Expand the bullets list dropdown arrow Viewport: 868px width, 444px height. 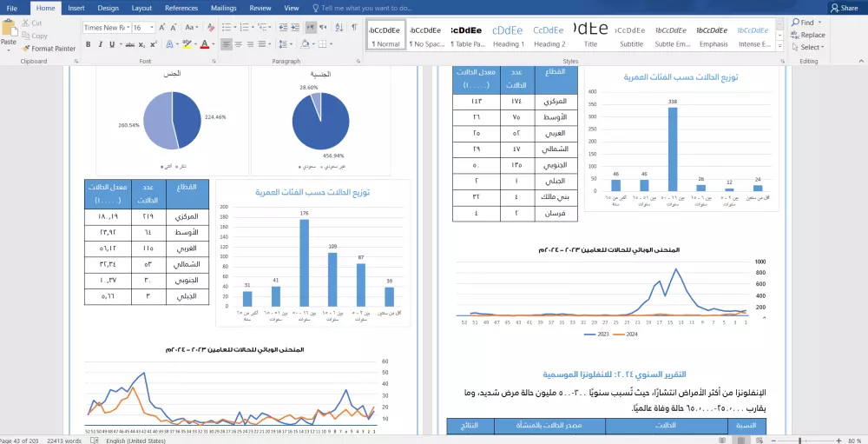(x=234, y=27)
